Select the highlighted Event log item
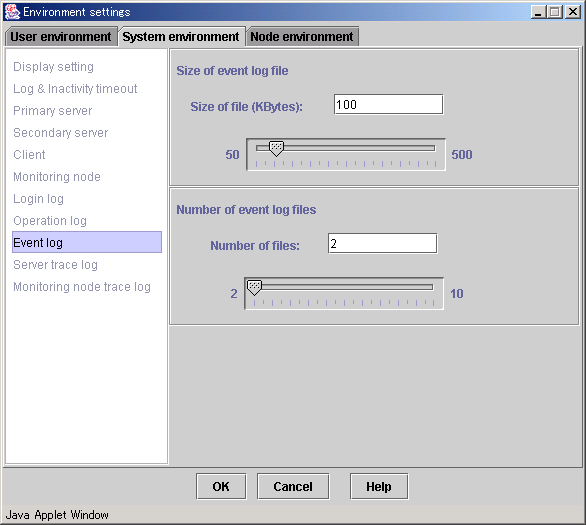586x525 pixels. coord(87,243)
